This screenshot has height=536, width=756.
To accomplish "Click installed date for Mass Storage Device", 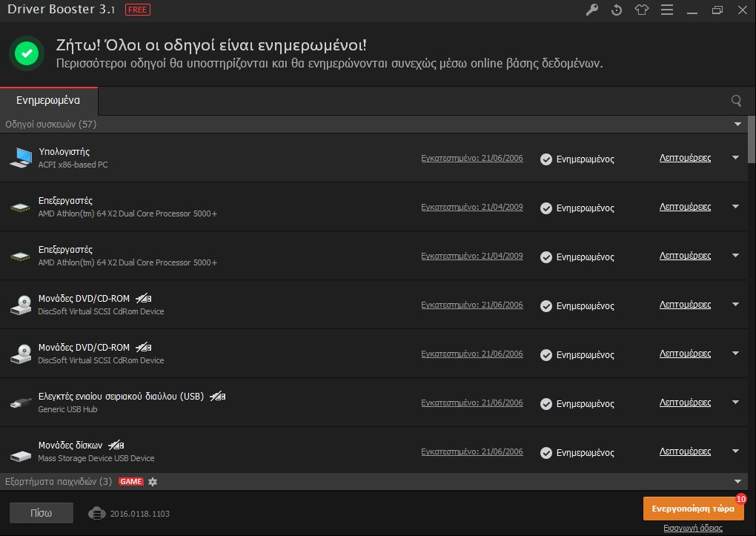I will pyautogui.click(x=472, y=451).
